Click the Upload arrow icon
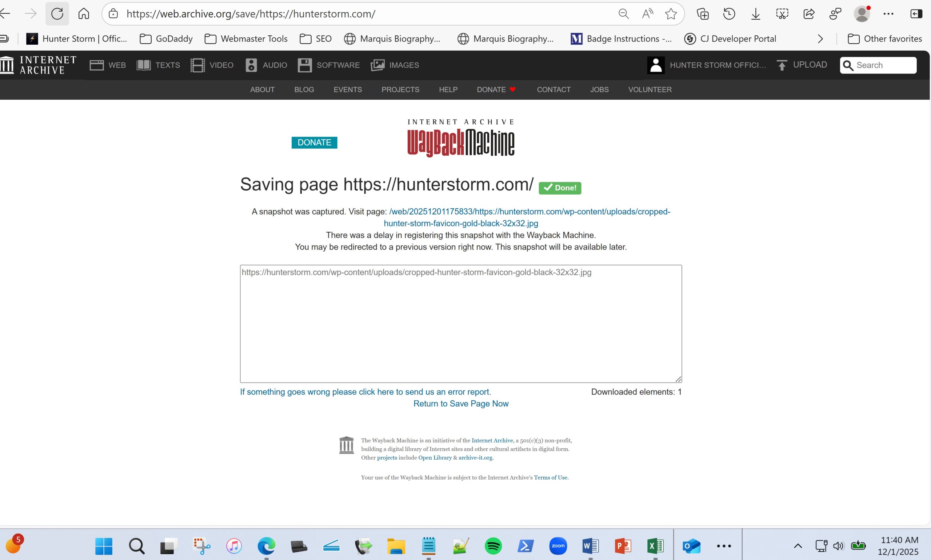Viewport: 931px width, 560px height. click(782, 65)
